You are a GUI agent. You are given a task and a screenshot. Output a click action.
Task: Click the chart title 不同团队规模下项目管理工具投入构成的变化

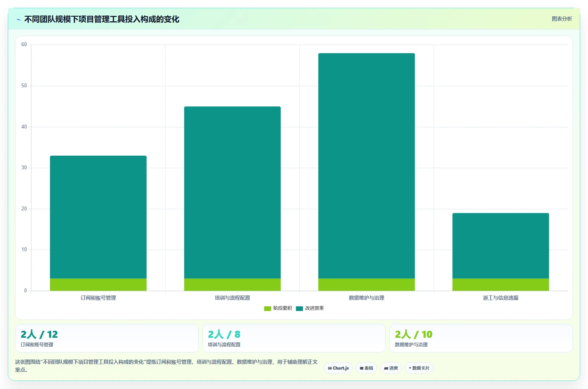tap(102, 19)
